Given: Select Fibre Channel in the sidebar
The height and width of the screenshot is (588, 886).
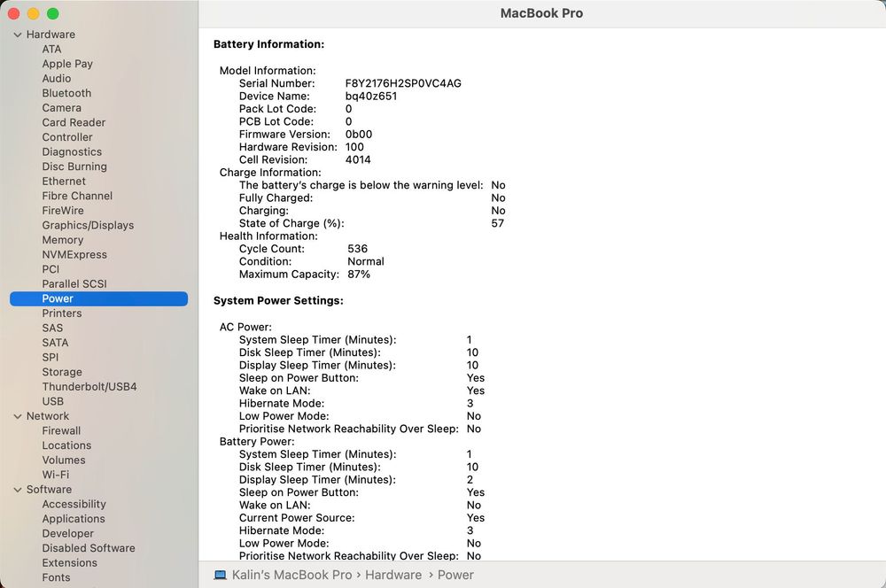Looking at the screenshot, I should (77, 196).
